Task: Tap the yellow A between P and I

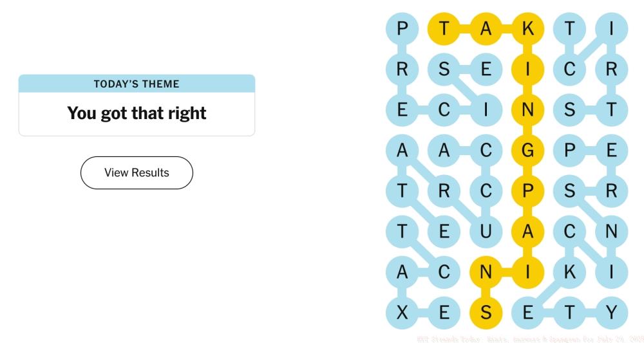Action: coord(528,232)
